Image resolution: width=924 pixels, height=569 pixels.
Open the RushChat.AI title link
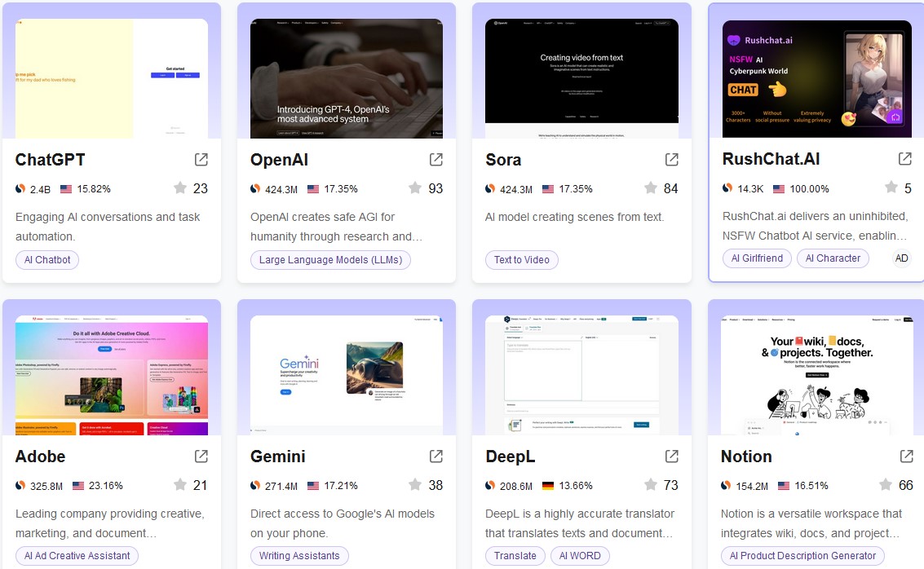771,159
